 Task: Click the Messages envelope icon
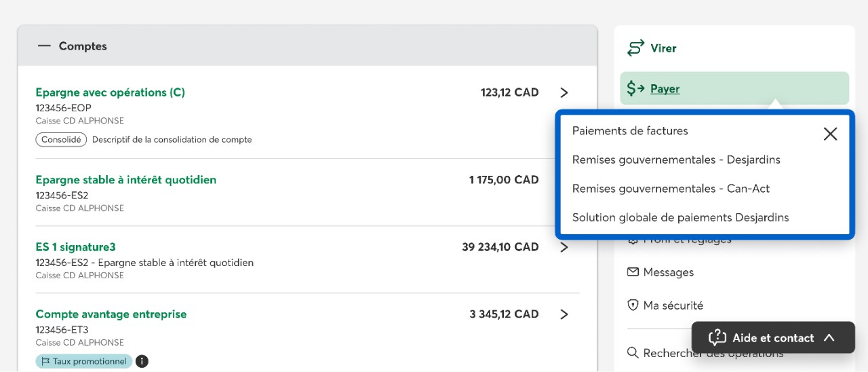(633, 272)
